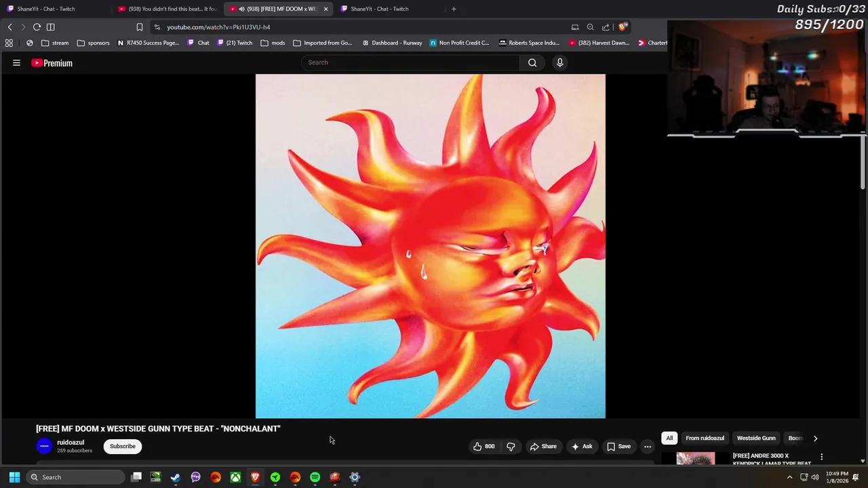
Task: Open ruidoazul channel name link
Action: click(x=71, y=443)
